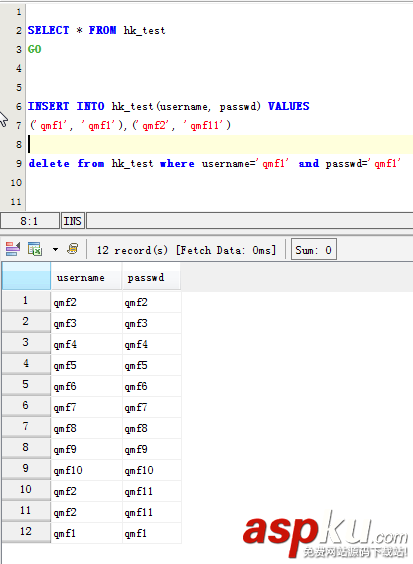
Task: Select row header 4 in results grid
Action: click(x=26, y=364)
